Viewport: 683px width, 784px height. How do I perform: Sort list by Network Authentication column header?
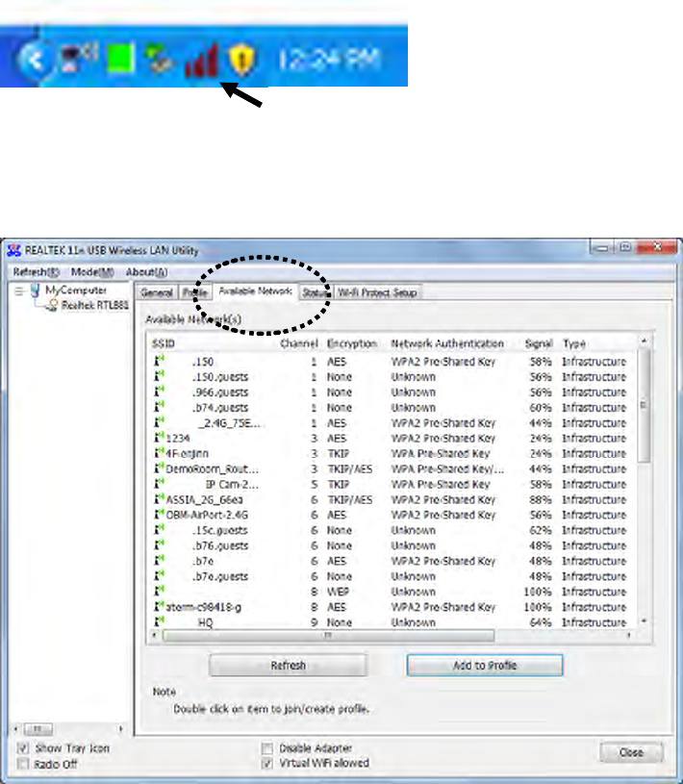pos(447,343)
